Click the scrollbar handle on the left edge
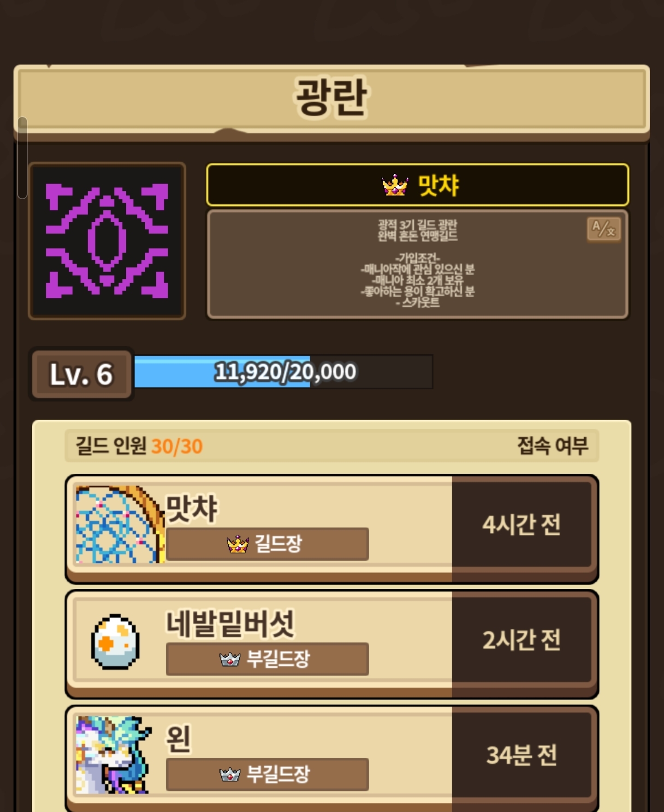The width and height of the screenshot is (664, 812). coord(22,158)
